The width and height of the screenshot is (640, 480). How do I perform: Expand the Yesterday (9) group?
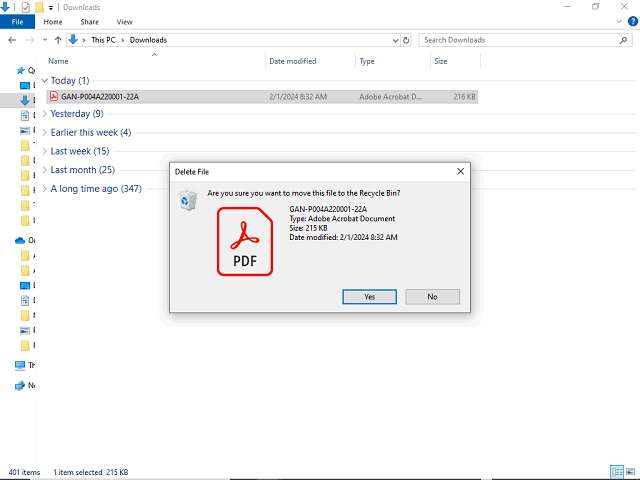pyautogui.click(x=44, y=113)
